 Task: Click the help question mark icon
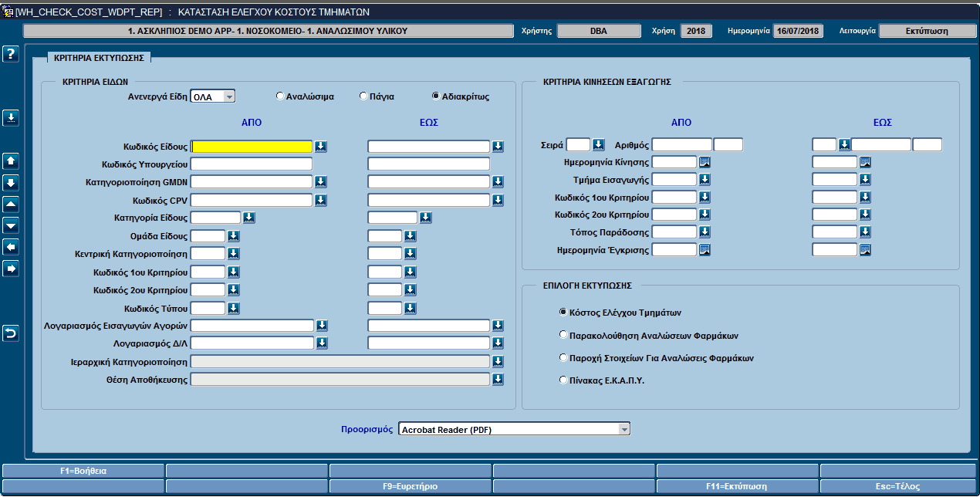click(x=11, y=54)
